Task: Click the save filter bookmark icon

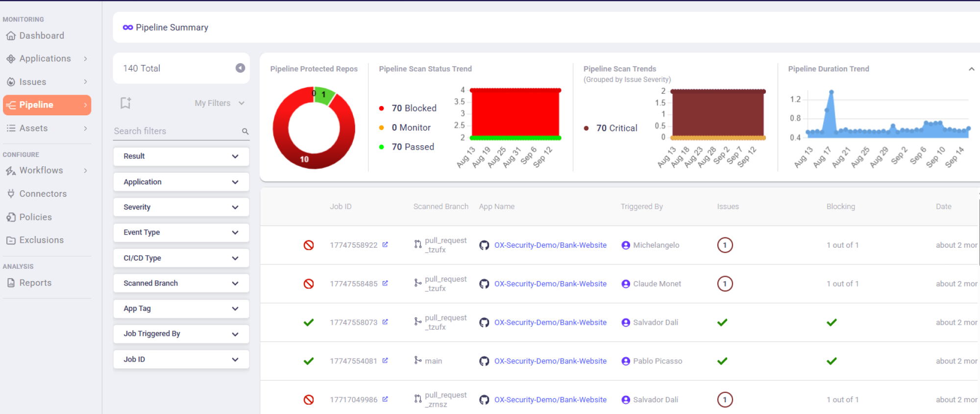Action: click(x=125, y=103)
